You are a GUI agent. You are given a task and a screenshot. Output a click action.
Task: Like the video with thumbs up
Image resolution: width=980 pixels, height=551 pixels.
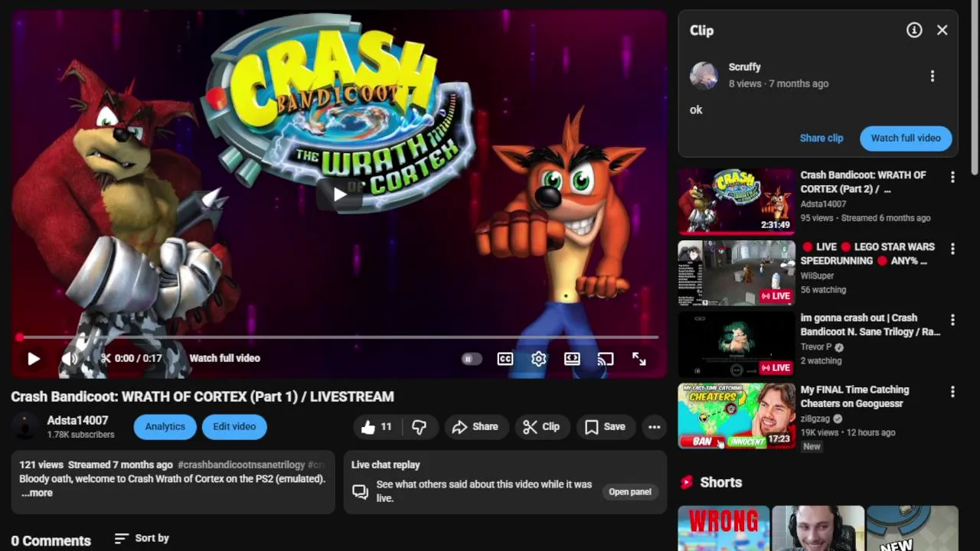377,426
